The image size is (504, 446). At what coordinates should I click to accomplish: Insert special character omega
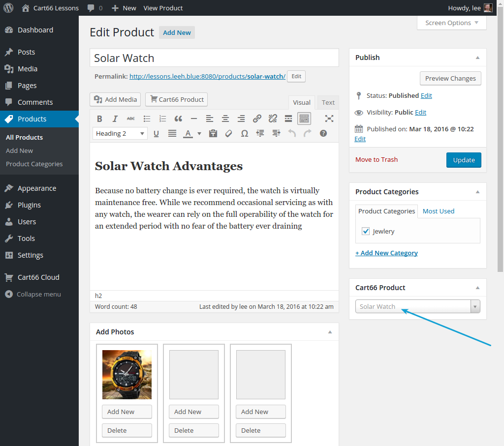pyautogui.click(x=244, y=134)
